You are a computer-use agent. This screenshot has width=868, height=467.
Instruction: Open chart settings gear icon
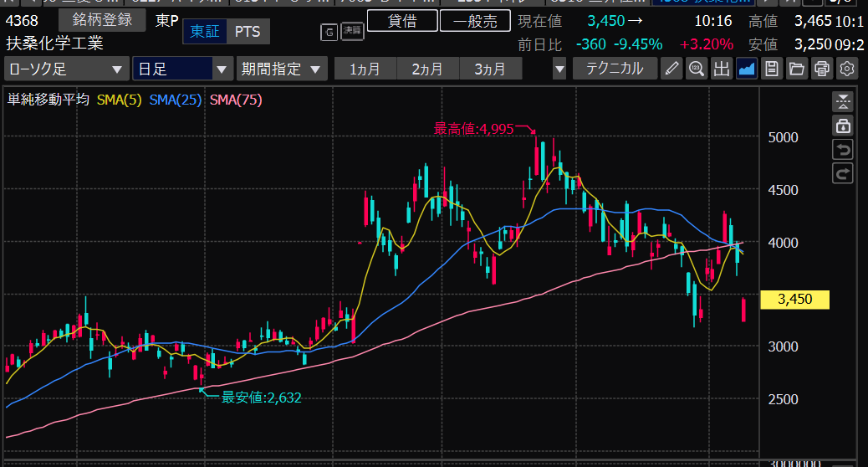(847, 69)
